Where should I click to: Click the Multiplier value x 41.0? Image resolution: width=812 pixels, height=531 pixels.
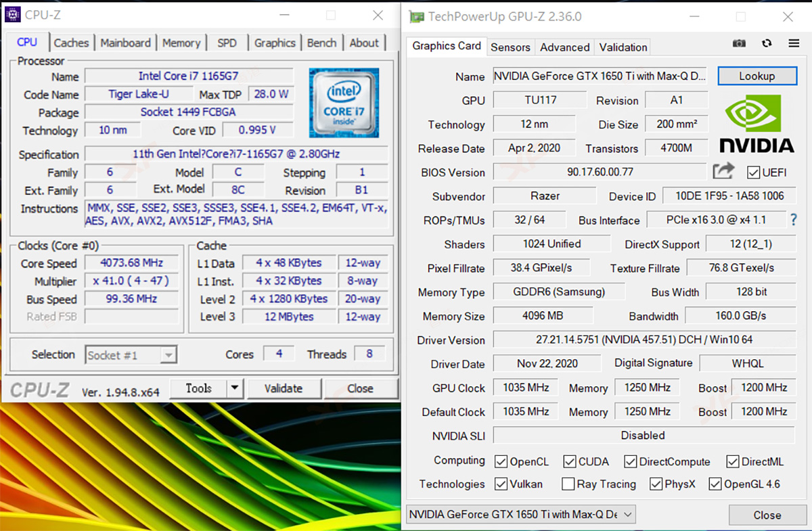(131, 281)
